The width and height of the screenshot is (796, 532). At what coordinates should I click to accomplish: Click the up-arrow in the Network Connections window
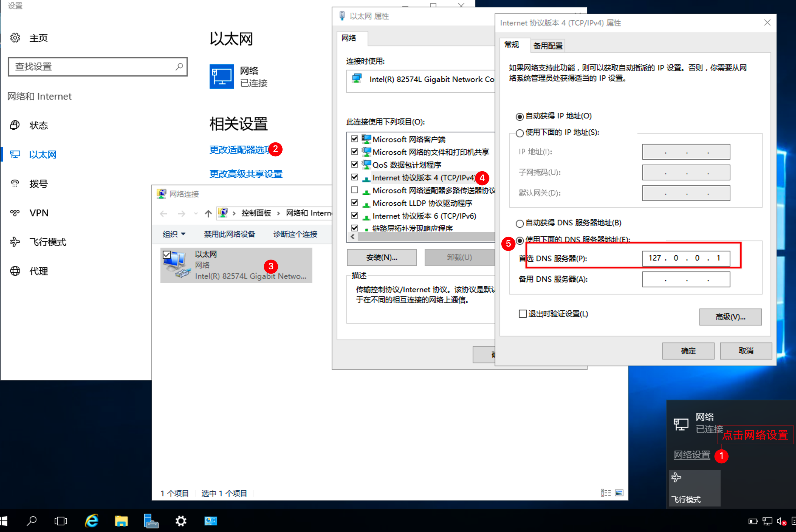click(208, 213)
